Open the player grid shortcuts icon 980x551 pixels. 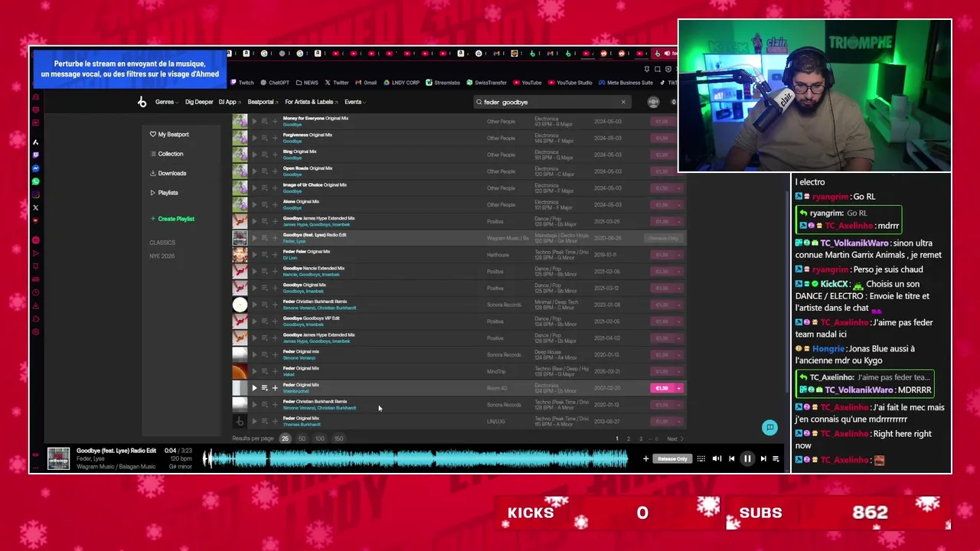click(x=701, y=458)
